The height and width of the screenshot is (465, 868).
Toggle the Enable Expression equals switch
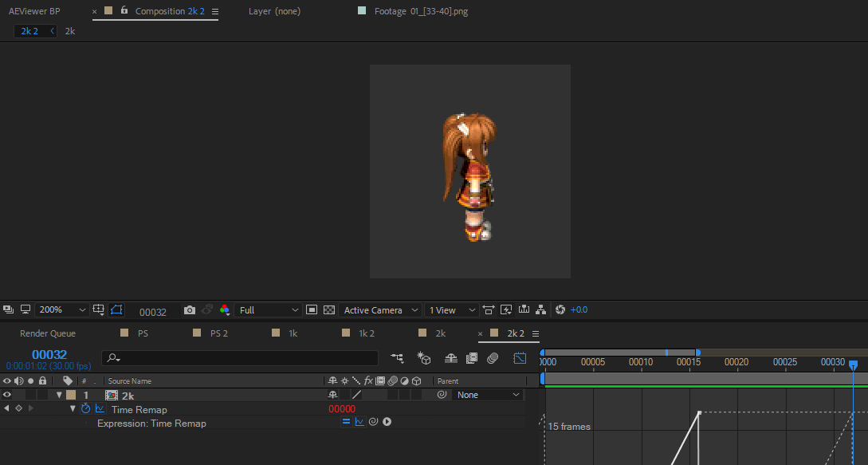tap(346, 422)
